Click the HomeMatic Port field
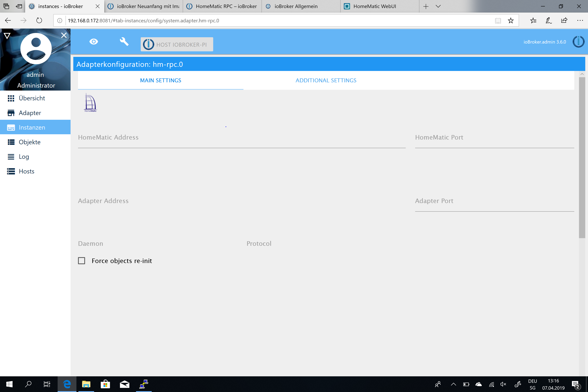This screenshot has width=588, height=392. [494, 143]
